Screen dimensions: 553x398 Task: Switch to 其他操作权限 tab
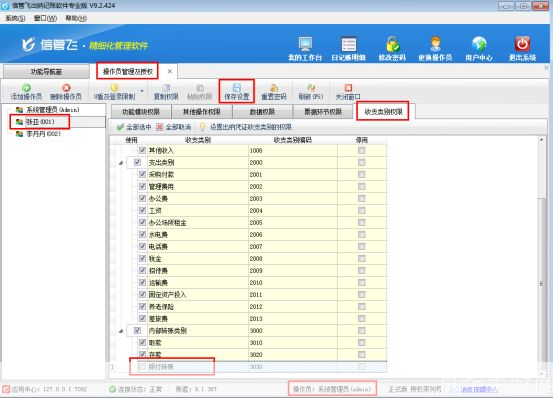[x=202, y=112]
